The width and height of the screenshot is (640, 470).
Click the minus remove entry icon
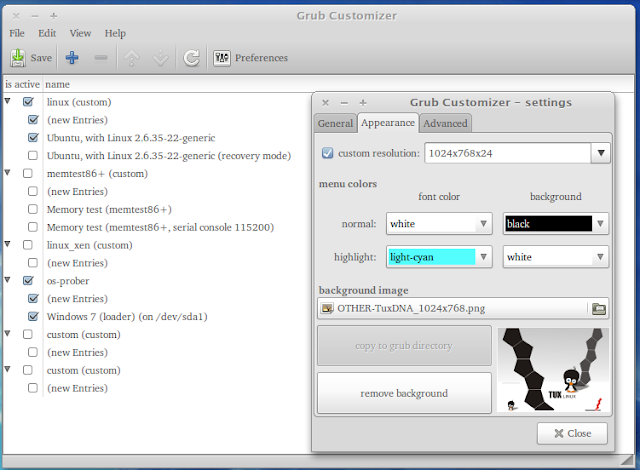tap(100, 58)
